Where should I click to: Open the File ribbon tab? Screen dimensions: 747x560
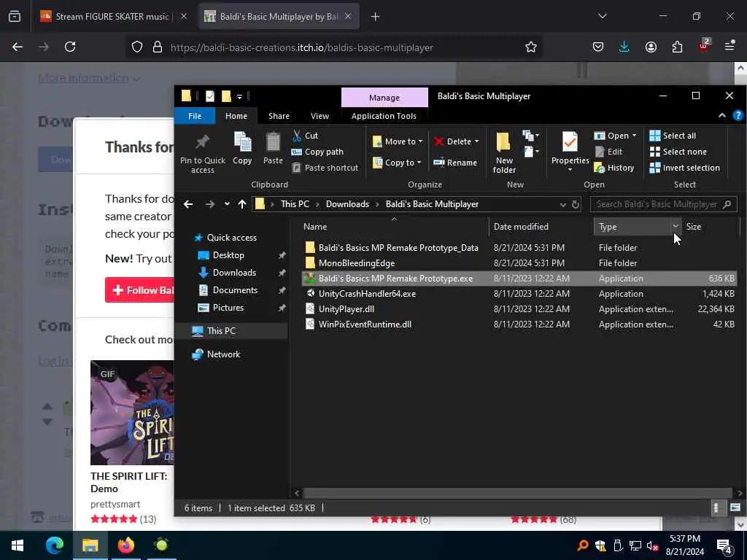(x=194, y=116)
